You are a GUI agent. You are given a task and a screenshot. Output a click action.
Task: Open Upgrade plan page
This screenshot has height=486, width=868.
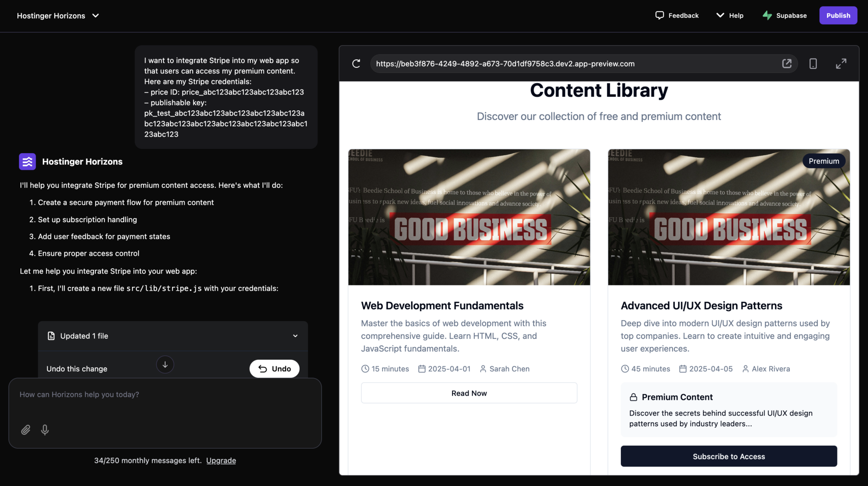click(x=221, y=460)
